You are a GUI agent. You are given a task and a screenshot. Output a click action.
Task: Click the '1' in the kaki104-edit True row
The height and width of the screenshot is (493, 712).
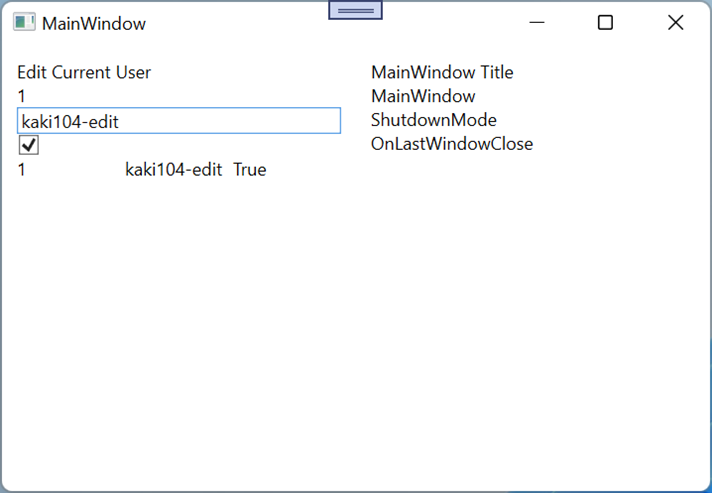pyautogui.click(x=21, y=170)
